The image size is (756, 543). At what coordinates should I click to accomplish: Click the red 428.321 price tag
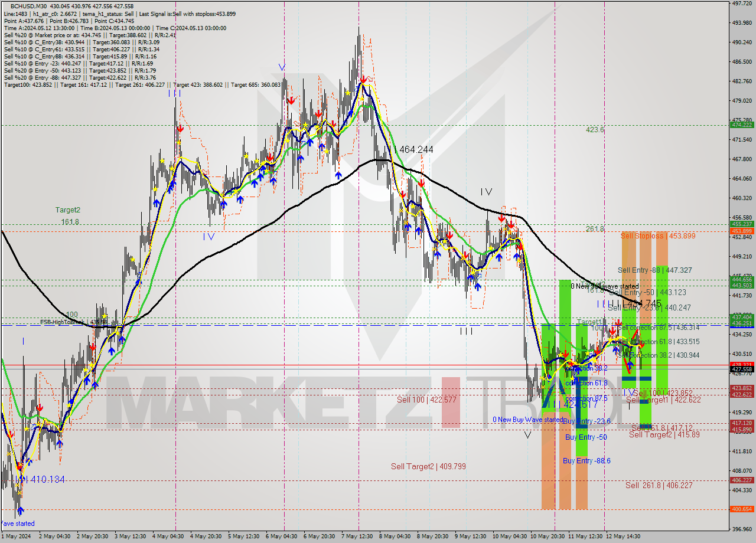tap(742, 364)
